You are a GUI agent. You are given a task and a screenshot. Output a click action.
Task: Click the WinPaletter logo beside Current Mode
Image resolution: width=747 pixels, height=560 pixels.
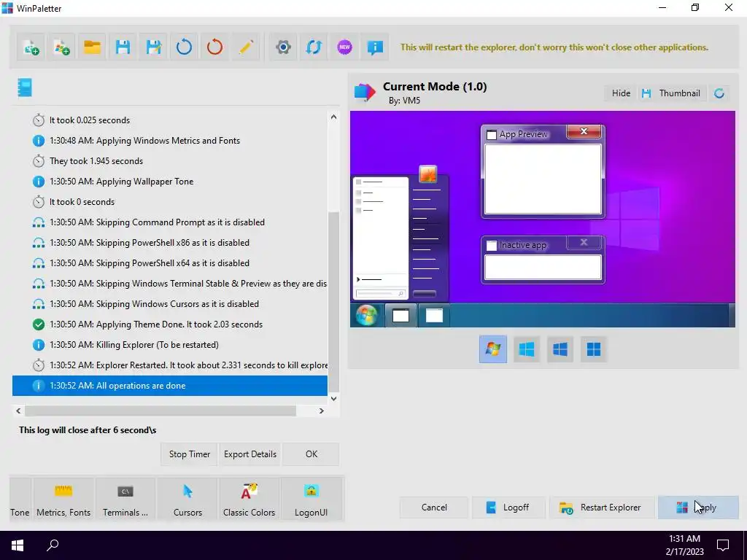point(365,92)
